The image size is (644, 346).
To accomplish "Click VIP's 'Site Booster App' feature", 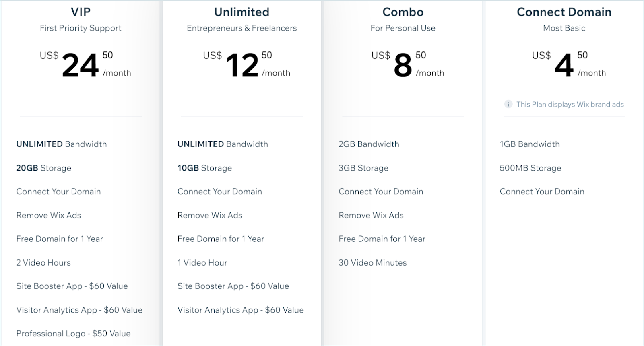I will (72, 286).
